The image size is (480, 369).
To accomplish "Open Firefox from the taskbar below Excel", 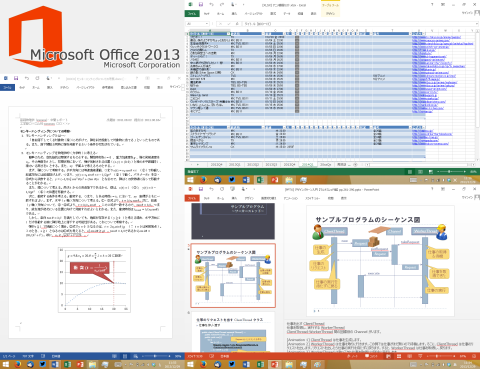I will pyautogui.click(x=203, y=180).
